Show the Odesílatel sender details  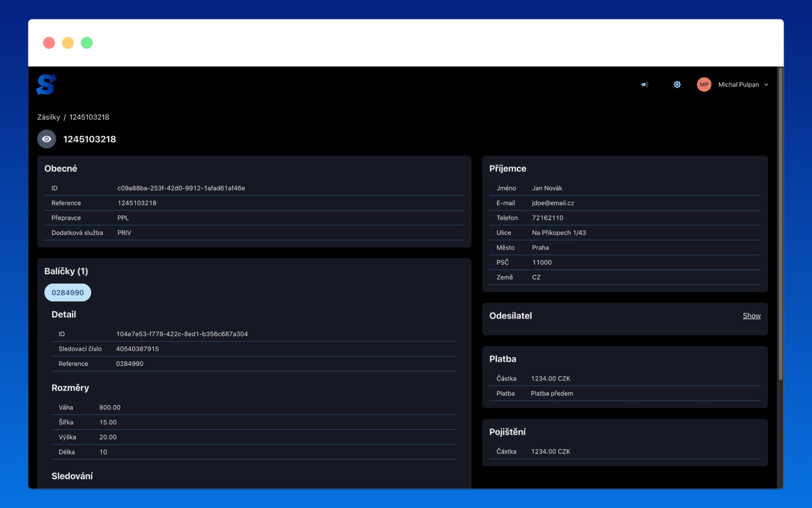click(751, 316)
